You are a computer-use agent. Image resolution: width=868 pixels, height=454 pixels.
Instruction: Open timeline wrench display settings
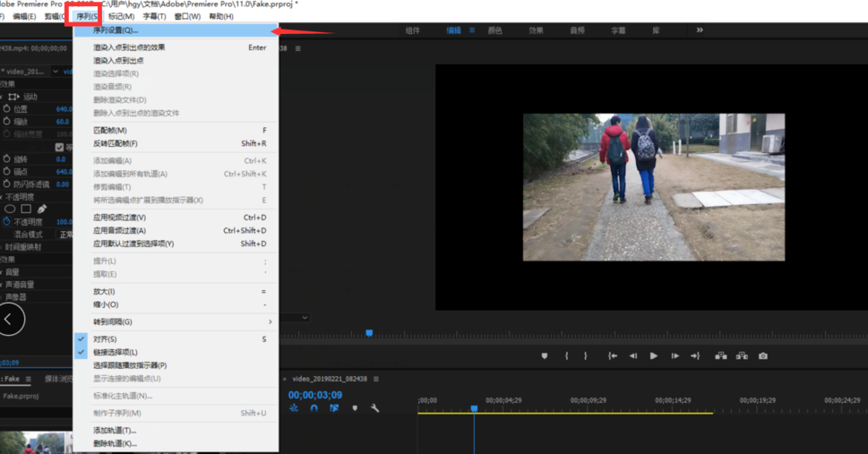pyautogui.click(x=374, y=408)
